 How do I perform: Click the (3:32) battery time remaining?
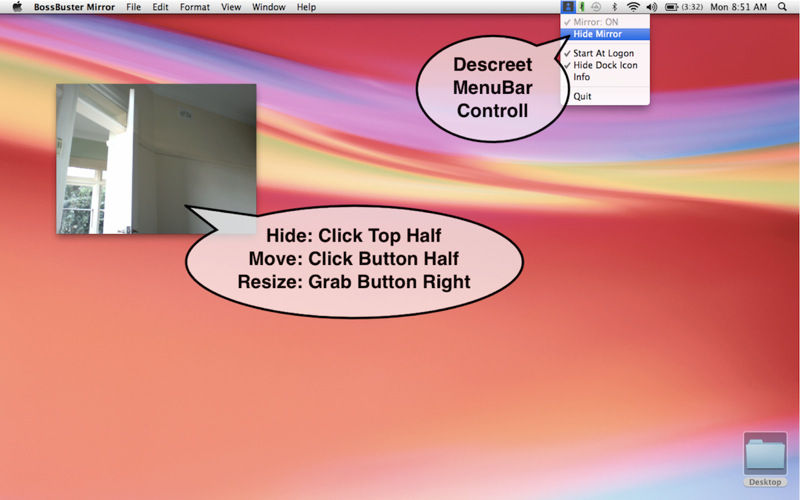(692, 7)
